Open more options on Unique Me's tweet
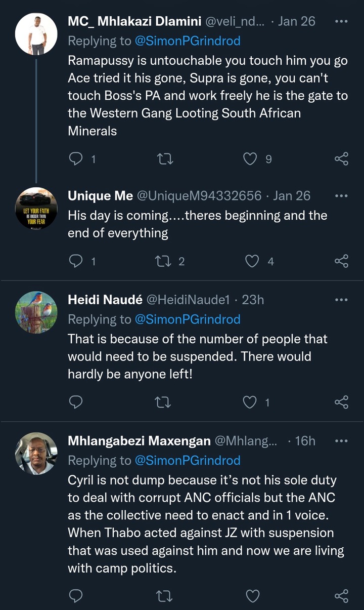Screen dimensions: 364x610 [x=342, y=196]
